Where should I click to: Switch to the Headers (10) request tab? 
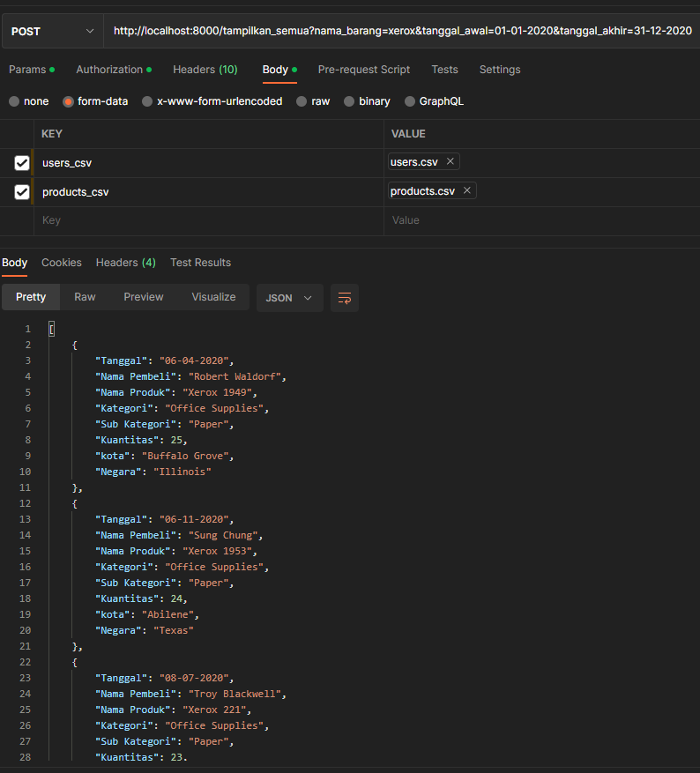205,69
